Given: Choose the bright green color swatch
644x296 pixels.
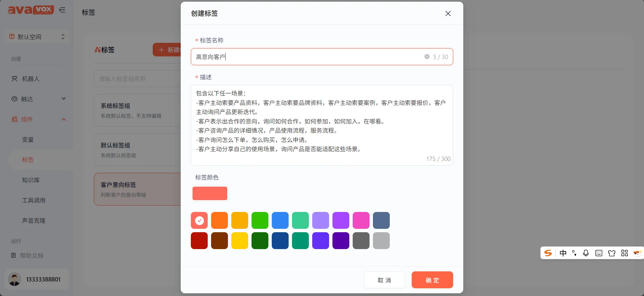Looking at the screenshot, I should [x=260, y=220].
